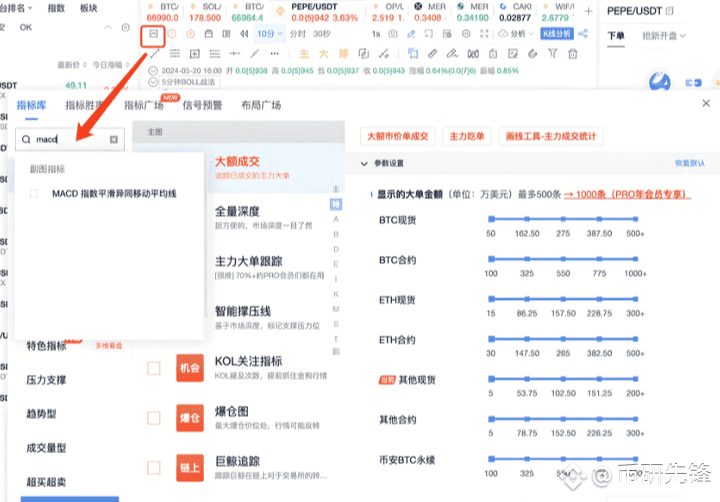Select the blue pencil drawing icon
The height and width of the screenshot is (502, 720).
click(411, 34)
